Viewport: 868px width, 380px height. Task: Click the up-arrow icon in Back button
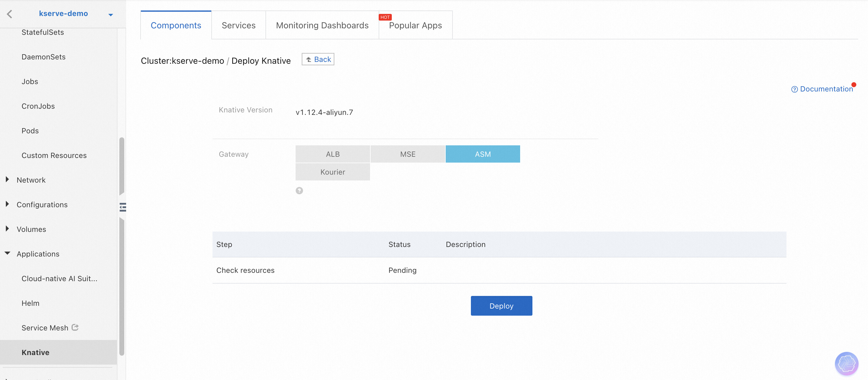coord(309,59)
